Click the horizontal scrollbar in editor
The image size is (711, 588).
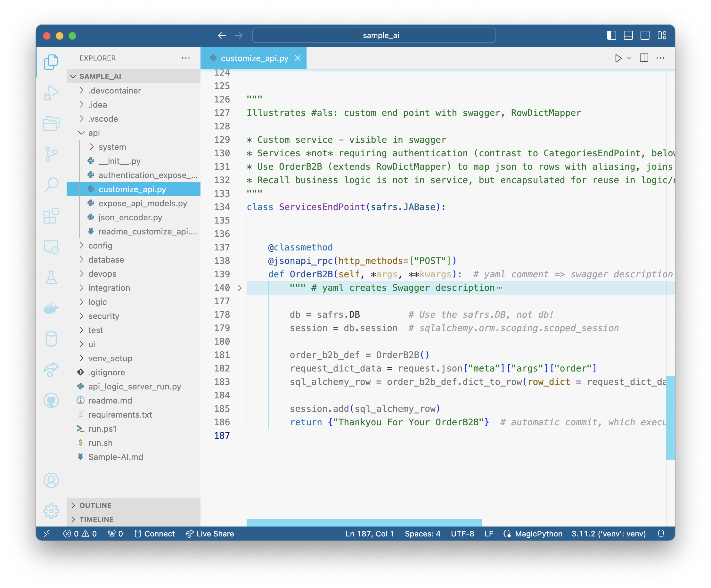click(x=364, y=522)
